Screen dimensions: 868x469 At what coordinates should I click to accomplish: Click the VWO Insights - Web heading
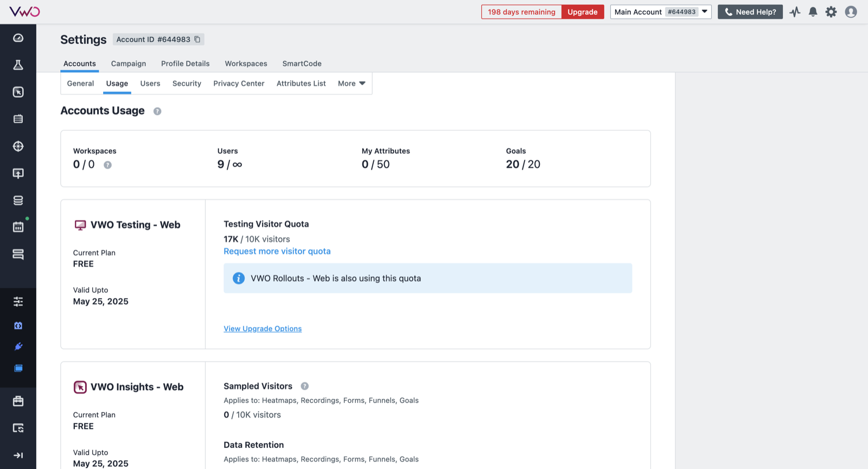click(137, 387)
